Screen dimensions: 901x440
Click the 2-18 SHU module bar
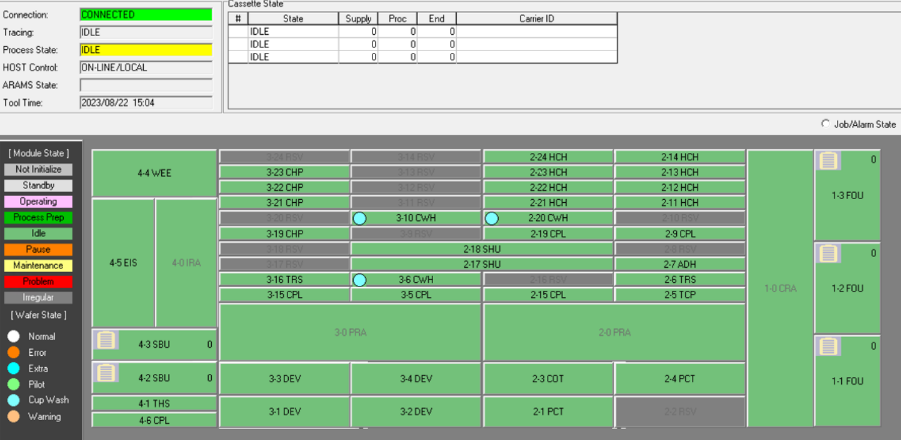(x=482, y=249)
